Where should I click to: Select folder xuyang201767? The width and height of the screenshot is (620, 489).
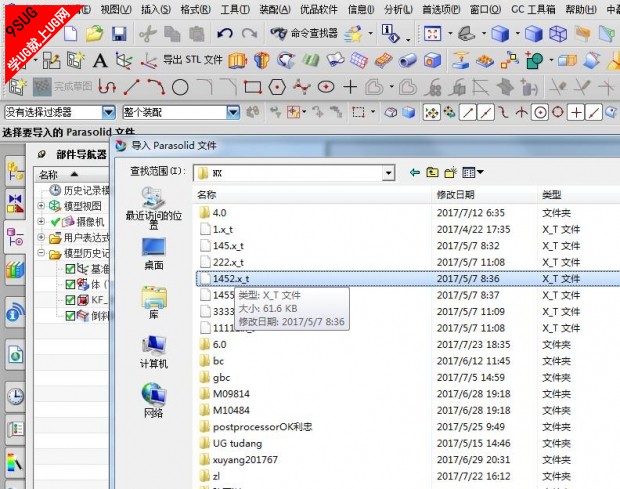(239, 460)
